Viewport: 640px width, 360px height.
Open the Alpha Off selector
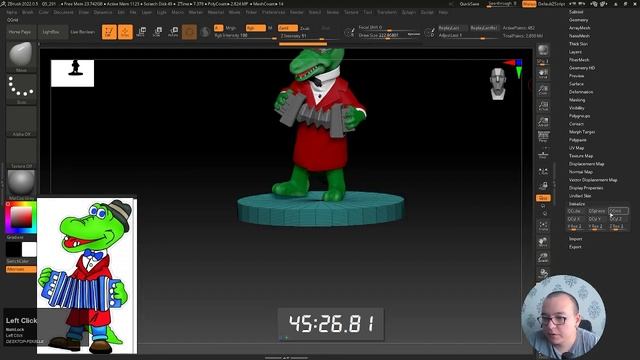tap(21, 121)
